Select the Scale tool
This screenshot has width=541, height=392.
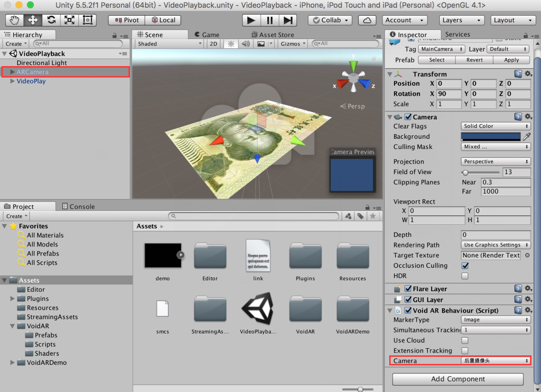69,20
